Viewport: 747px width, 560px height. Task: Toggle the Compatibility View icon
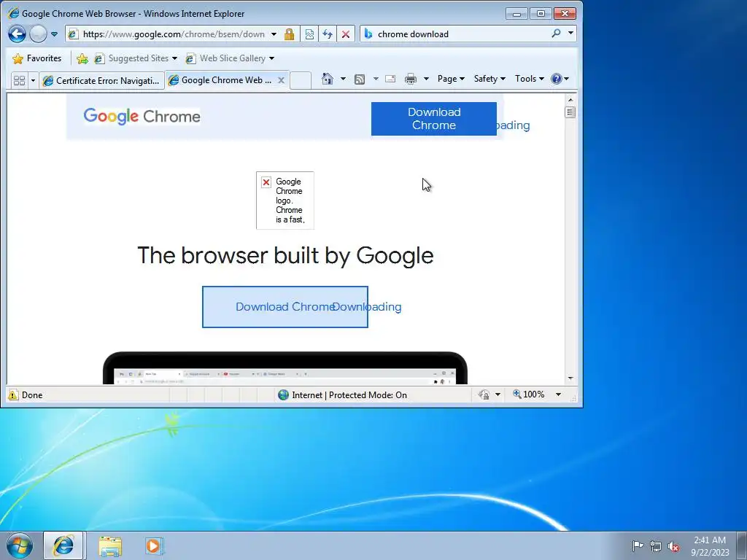[x=309, y=34]
